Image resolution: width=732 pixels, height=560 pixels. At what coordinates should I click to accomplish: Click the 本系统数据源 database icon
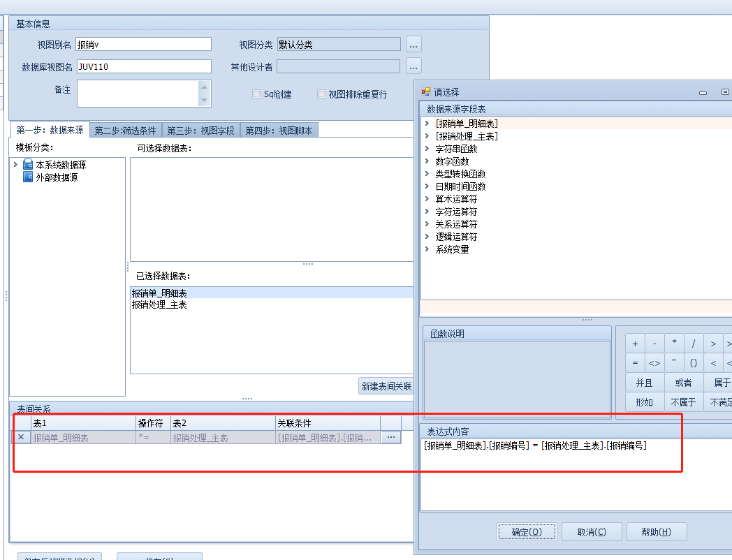28,165
